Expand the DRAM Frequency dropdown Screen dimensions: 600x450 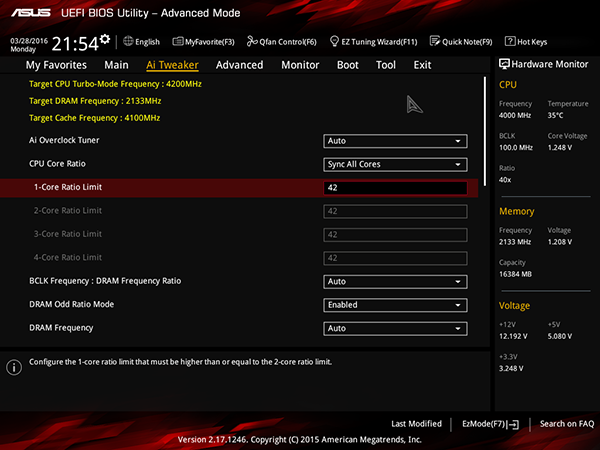coord(395,328)
